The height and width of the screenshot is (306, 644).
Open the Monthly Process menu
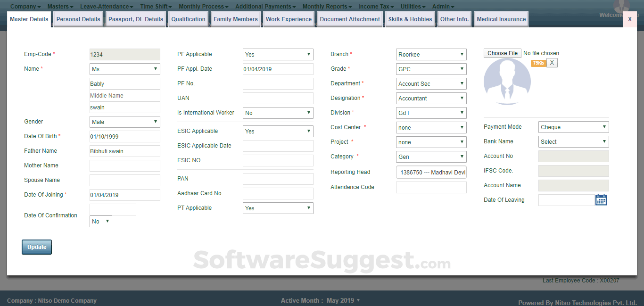(204, 7)
